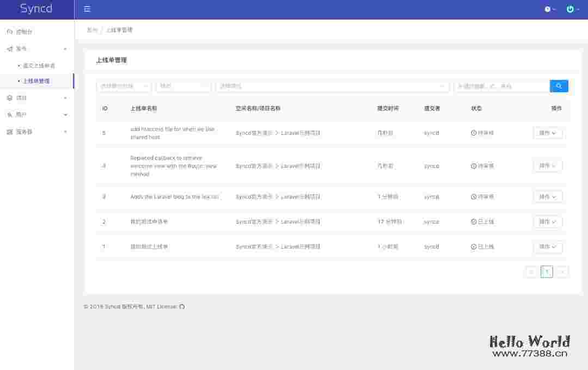Open the help question-mark menu
The height and width of the screenshot is (370, 588).
coord(549,9)
